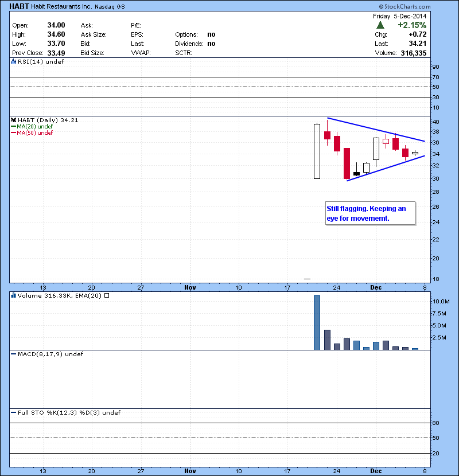Click the StockCharts.com copyright text
This screenshot has width=459, height=476.
(404, 6)
